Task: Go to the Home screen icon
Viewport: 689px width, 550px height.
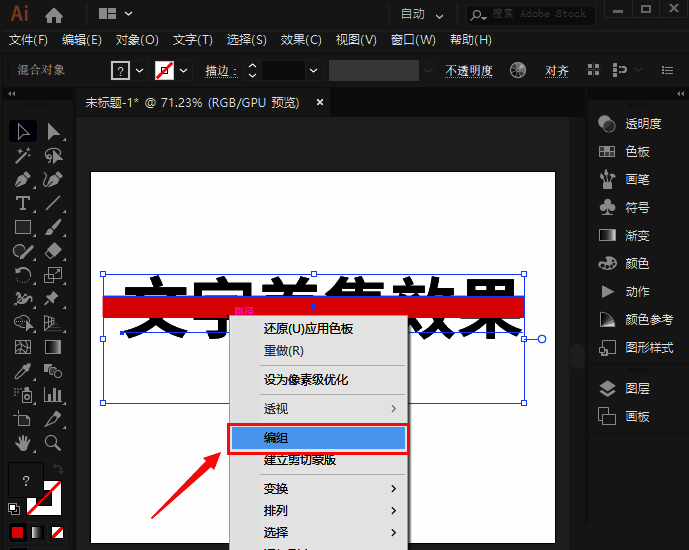Action: pos(54,15)
